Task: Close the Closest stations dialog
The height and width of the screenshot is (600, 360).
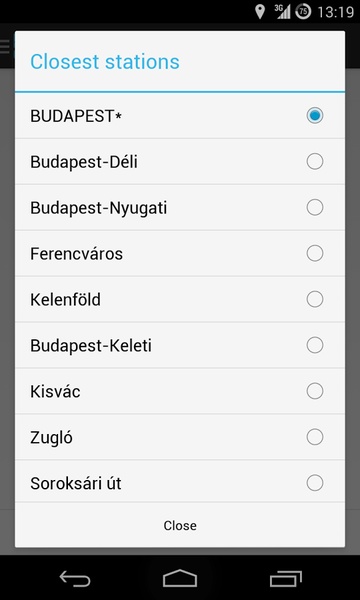Action: click(180, 525)
